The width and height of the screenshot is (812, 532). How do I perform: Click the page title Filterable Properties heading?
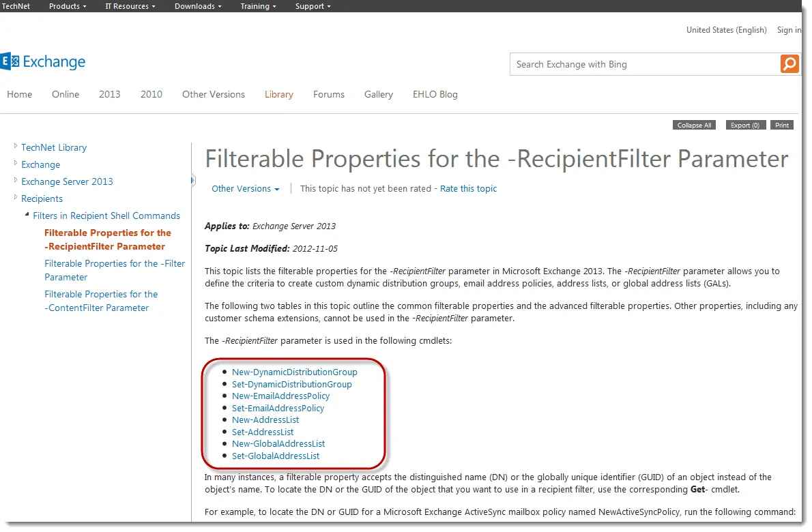point(497,159)
